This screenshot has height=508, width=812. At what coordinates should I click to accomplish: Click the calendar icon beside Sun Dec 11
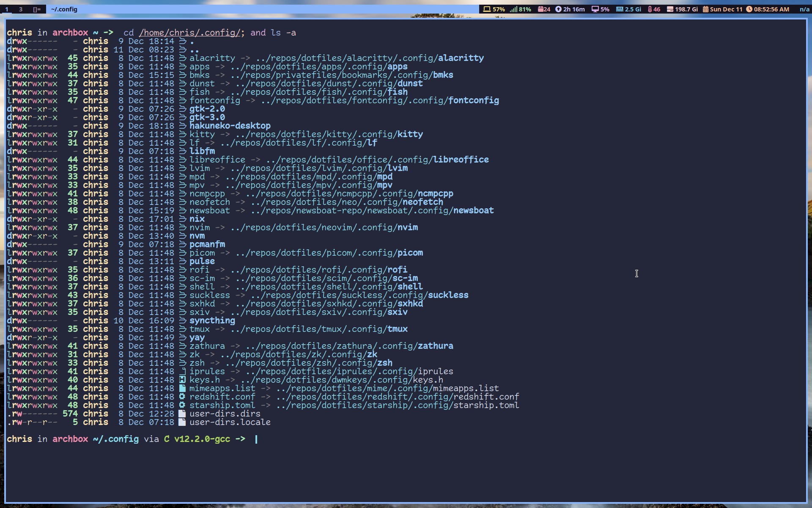coord(705,9)
